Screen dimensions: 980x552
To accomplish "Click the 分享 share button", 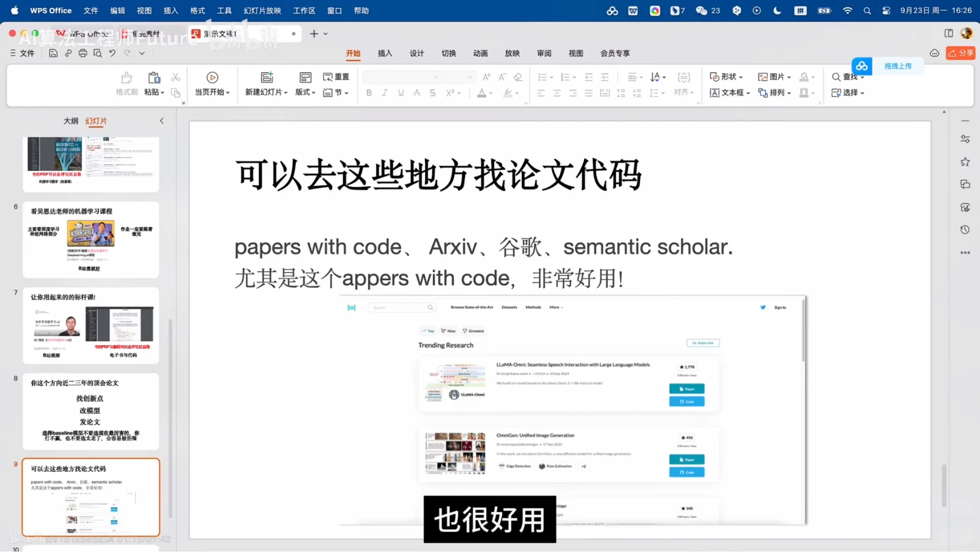I will pyautogui.click(x=960, y=53).
